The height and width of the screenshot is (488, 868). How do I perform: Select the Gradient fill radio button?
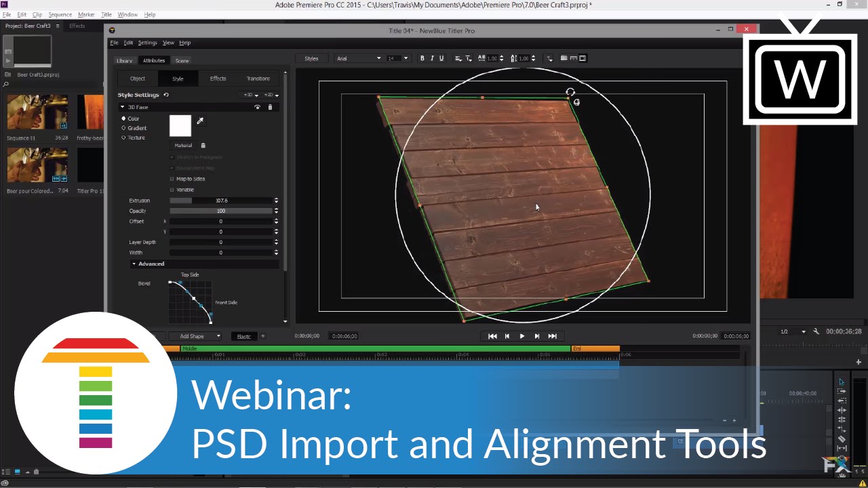(123, 128)
